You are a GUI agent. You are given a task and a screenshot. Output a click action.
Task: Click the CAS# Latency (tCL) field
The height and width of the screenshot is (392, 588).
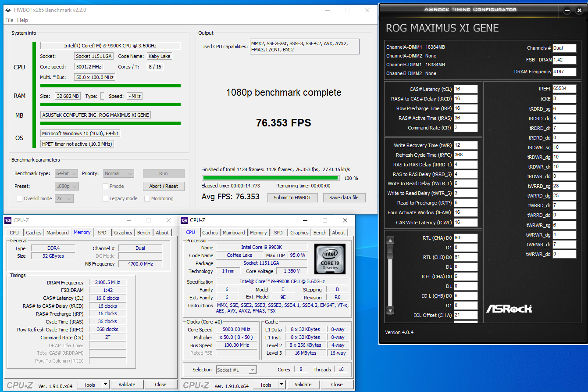[x=466, y=89]
